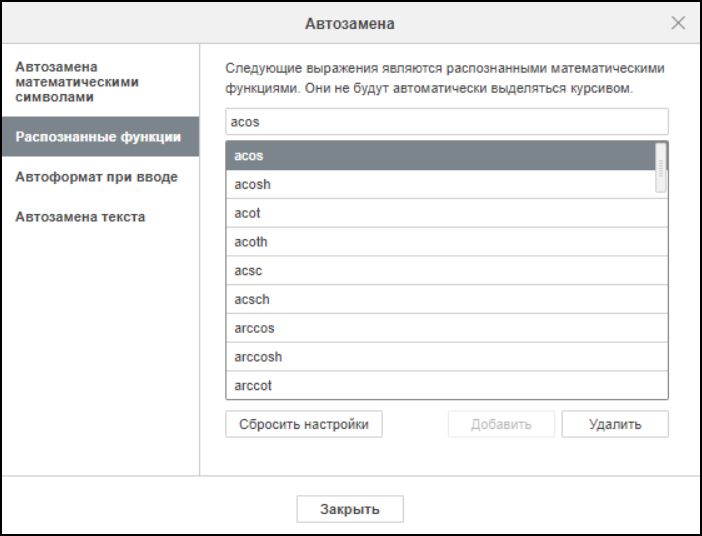Click the list scrollbar thumb
The width and height of the screenshot is (702, 536).
661,167
